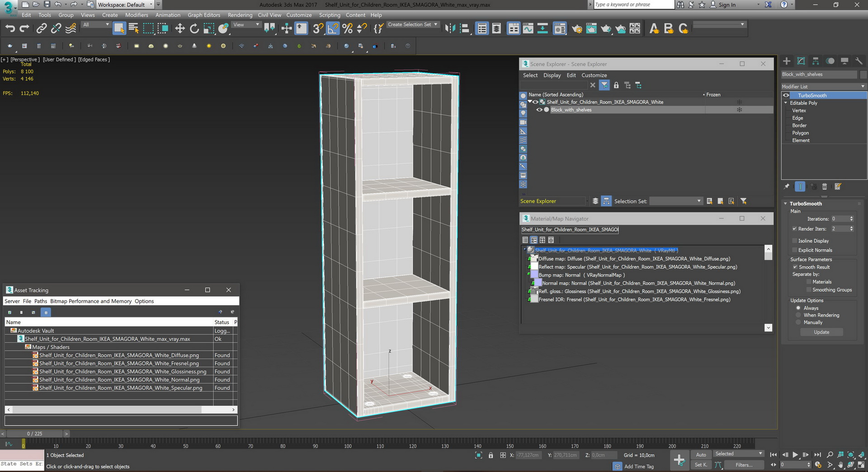Uncheck the Smooth Result checkbox
The width and height of the screenshot is (868, 472).
tap(795, 267)
